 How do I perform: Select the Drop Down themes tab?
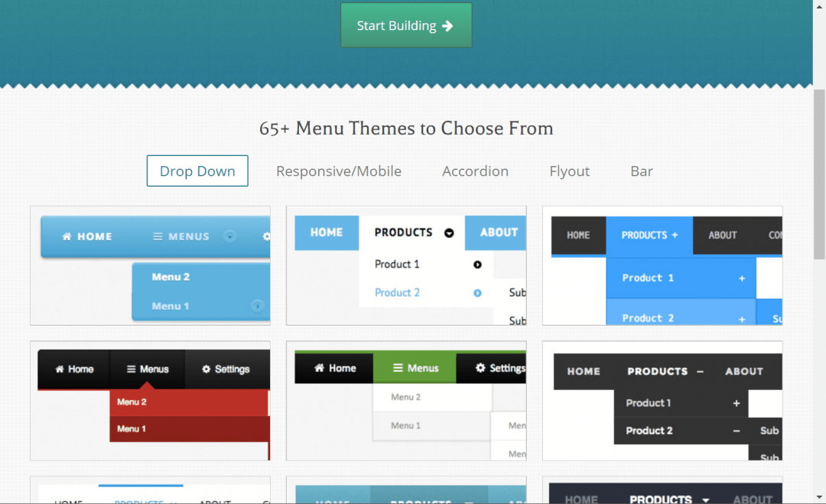point(197,171)
